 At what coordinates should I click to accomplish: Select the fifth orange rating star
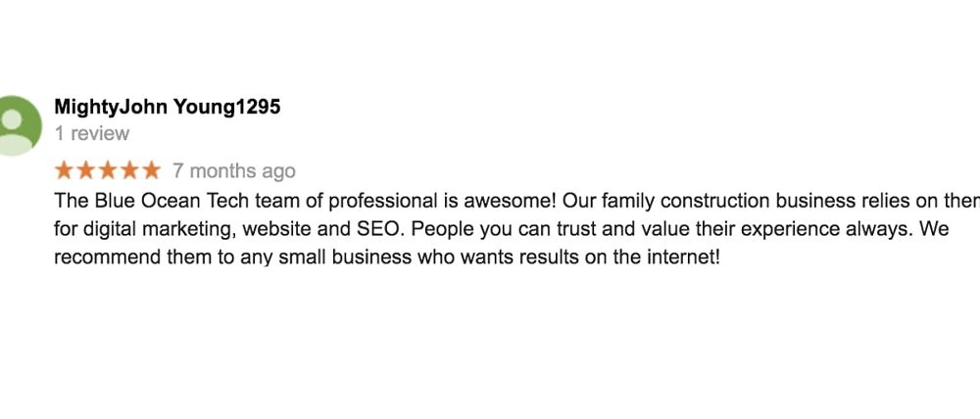pyautogui.click(x=151, y=169)
